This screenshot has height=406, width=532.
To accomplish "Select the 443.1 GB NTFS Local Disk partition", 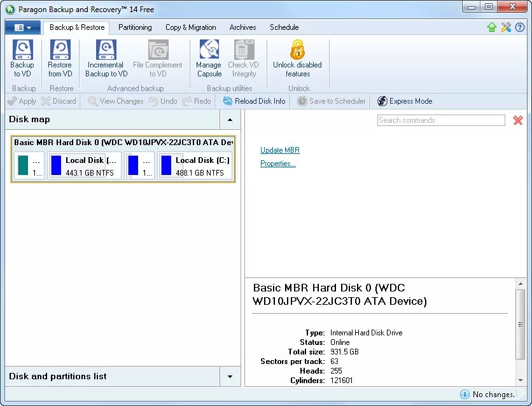I will tap(84, 165).
